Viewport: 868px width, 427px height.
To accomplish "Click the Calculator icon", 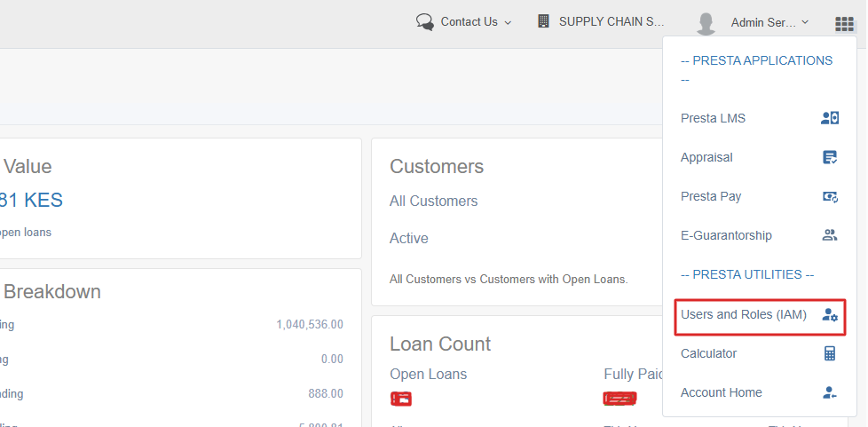I will 830,353.
